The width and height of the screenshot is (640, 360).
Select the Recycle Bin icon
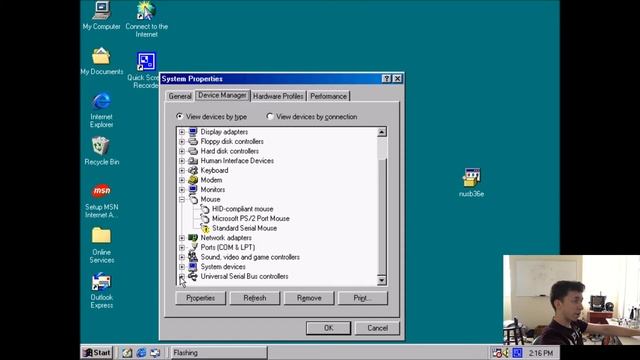(101, 146)
